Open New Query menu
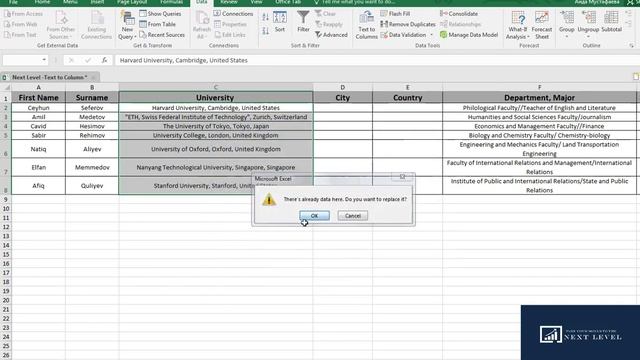This screenshot has height=360, width=640. (127, 25)
